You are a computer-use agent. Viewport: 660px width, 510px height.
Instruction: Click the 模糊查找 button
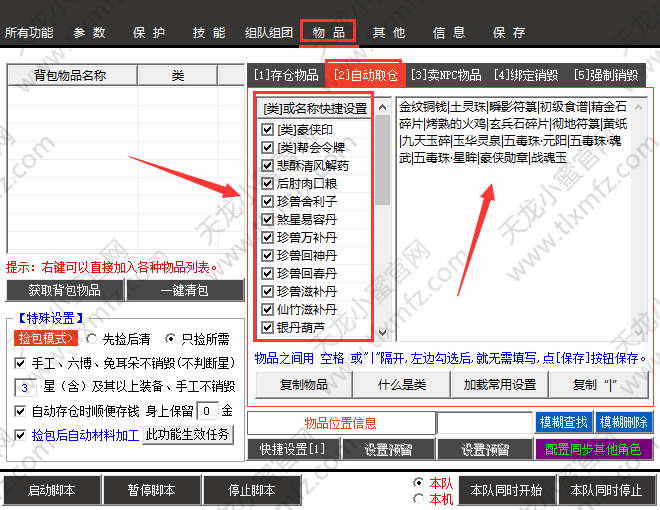click(564, 422)
